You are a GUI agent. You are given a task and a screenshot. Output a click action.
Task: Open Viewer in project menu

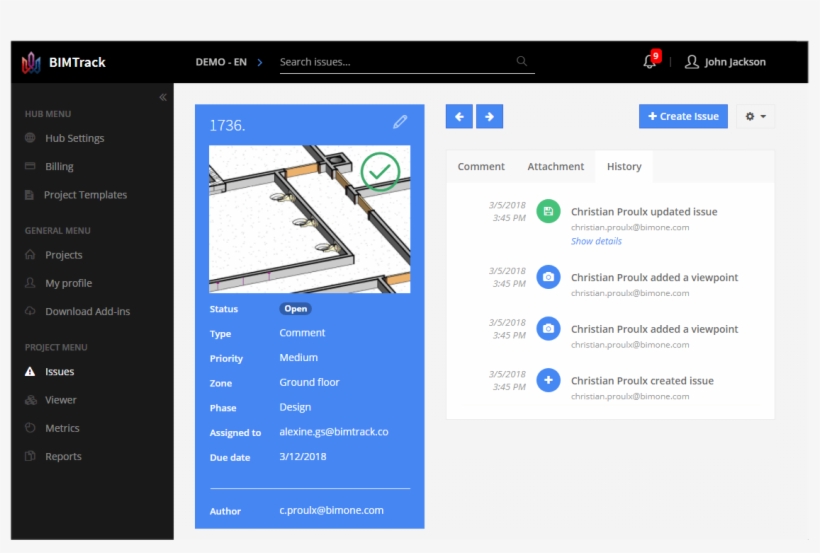[61, 400]
